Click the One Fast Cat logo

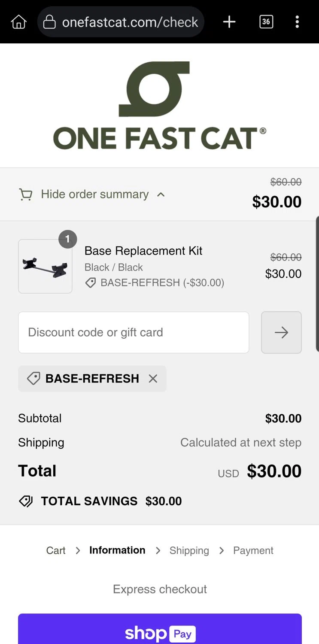point(159,106)
